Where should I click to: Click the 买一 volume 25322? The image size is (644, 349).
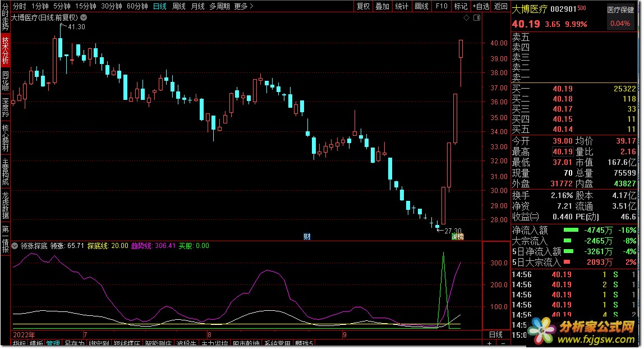(625, 89)
